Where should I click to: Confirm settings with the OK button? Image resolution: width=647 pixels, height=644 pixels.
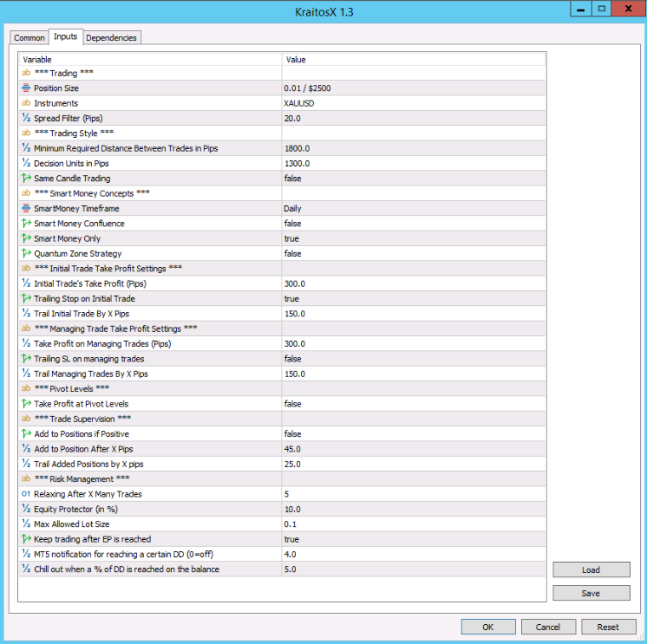pyautogui.click(x=488, y=627)
